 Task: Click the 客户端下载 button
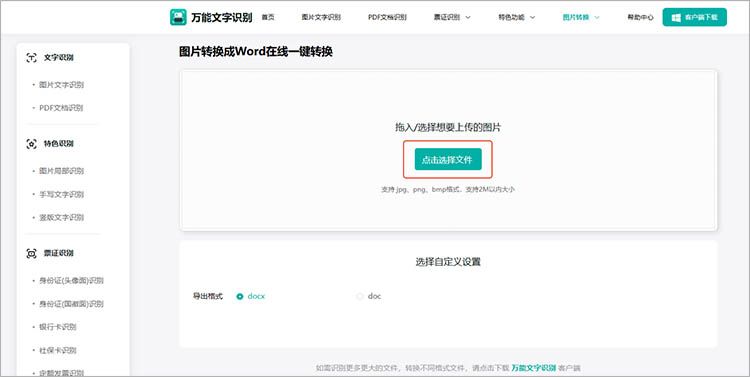tap(695, 17)
